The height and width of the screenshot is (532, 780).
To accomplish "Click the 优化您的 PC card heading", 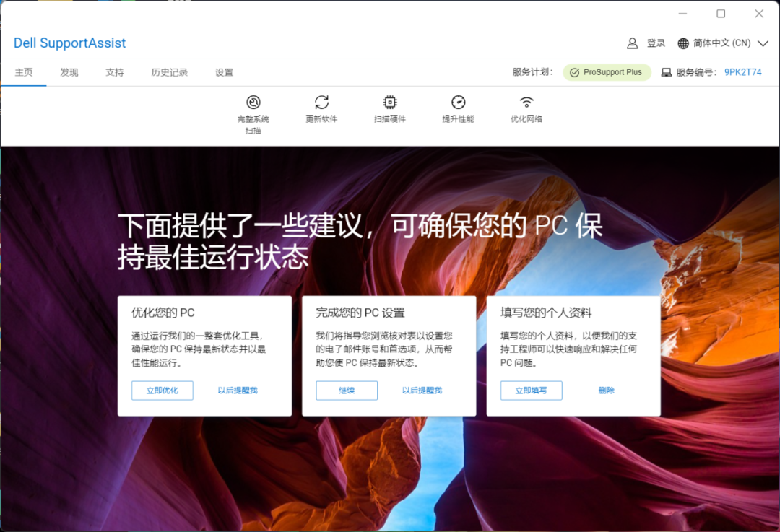I will pos(163,313).
